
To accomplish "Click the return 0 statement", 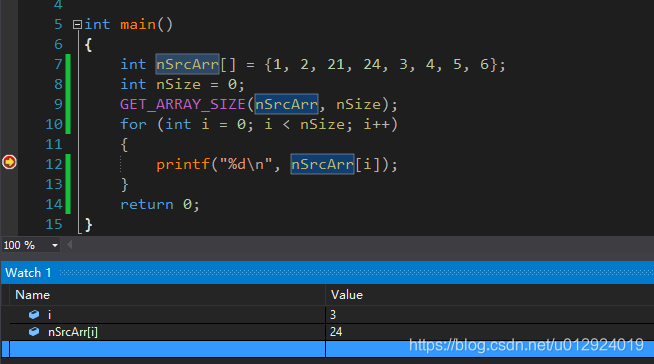I will click(x=160, y=204).
